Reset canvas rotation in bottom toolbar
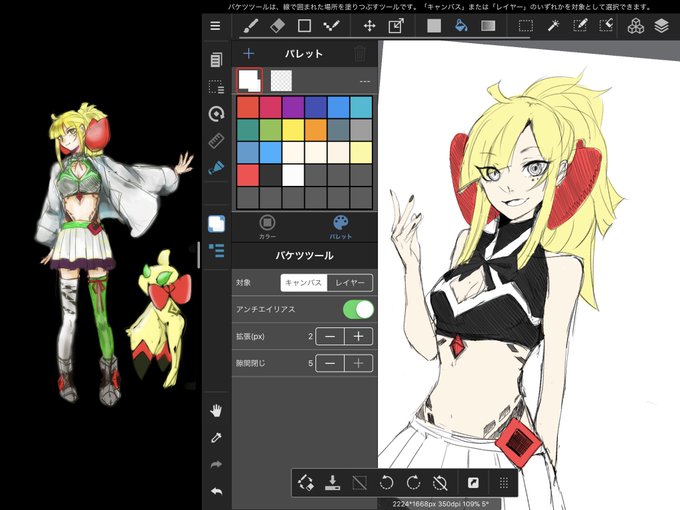Image resolution: width=680 pixels, height=510 pixels. click(x=440, y=482)
